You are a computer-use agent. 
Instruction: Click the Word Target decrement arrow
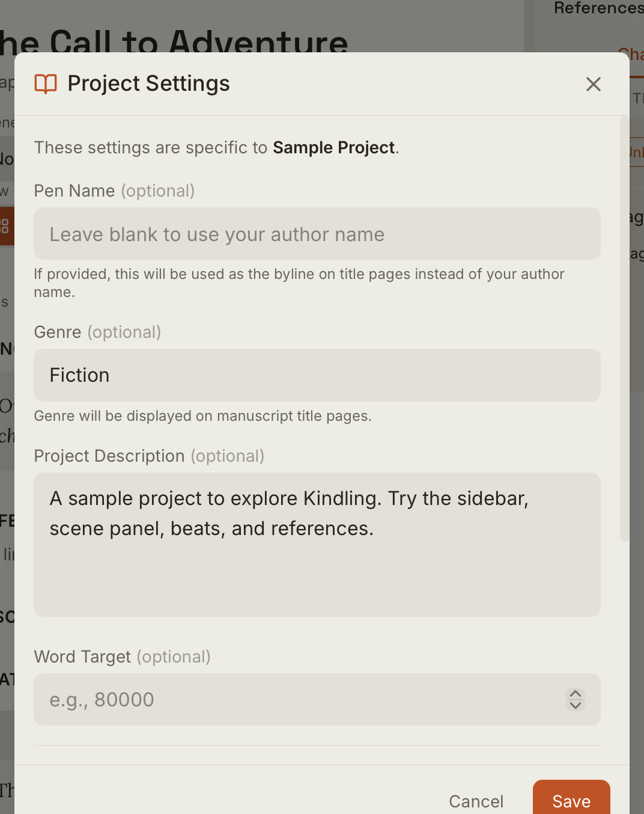point(574,706)
